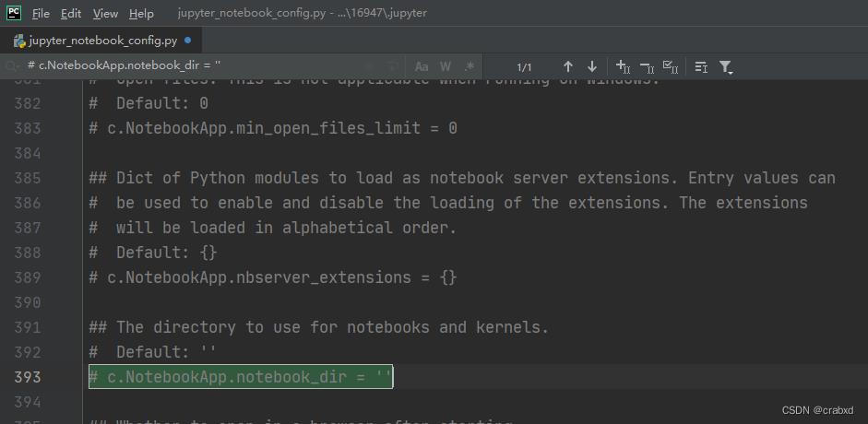868x424 pixels.
Task: Click line number 393 in the gutter
Action: pos(28,377)
